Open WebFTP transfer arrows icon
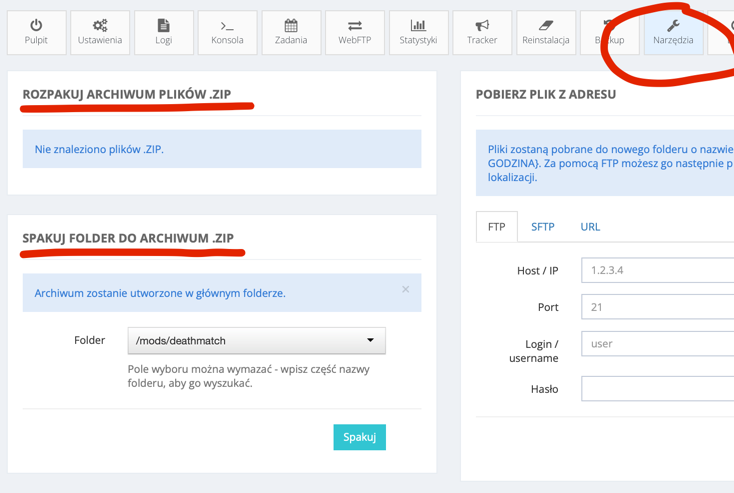Viewport: 734px width, 493px height. pyautogui.click(x=355, y=26)
